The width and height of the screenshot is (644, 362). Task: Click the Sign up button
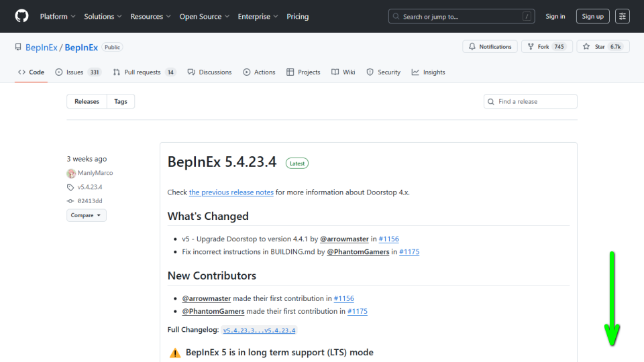pos(592,16)
